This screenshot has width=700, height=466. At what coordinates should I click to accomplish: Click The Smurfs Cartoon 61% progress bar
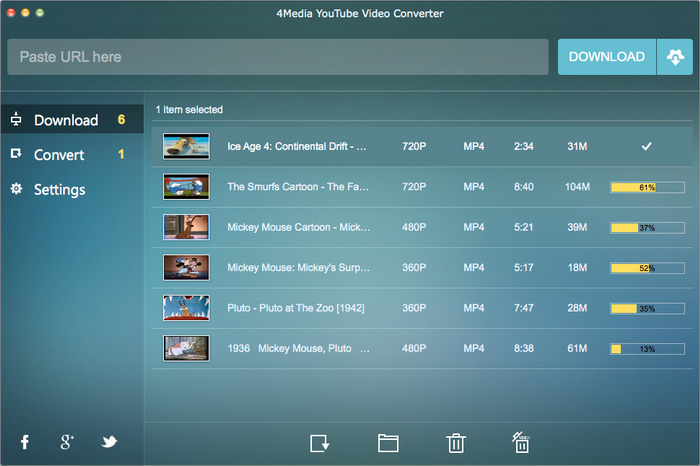pos(646,187)
